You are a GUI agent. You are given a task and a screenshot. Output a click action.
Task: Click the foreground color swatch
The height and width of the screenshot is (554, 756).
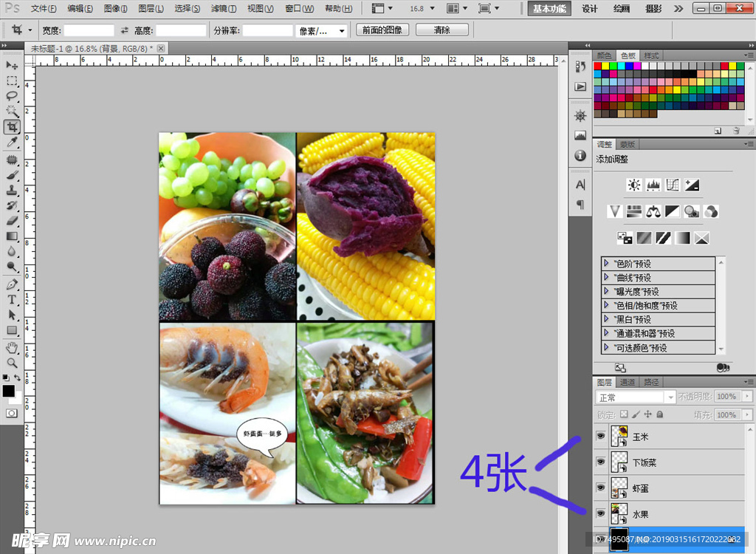[x=8, y=390]
